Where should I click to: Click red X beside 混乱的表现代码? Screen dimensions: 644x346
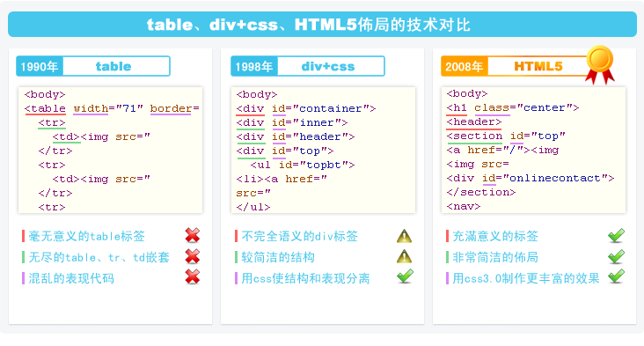click(192, 277)
